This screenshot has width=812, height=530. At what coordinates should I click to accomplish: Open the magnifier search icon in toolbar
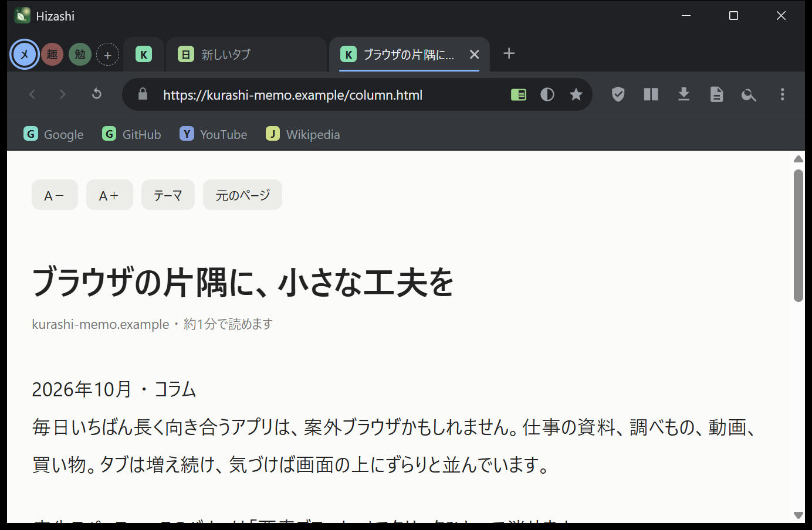pyautogui.click(x=749, y=94)
